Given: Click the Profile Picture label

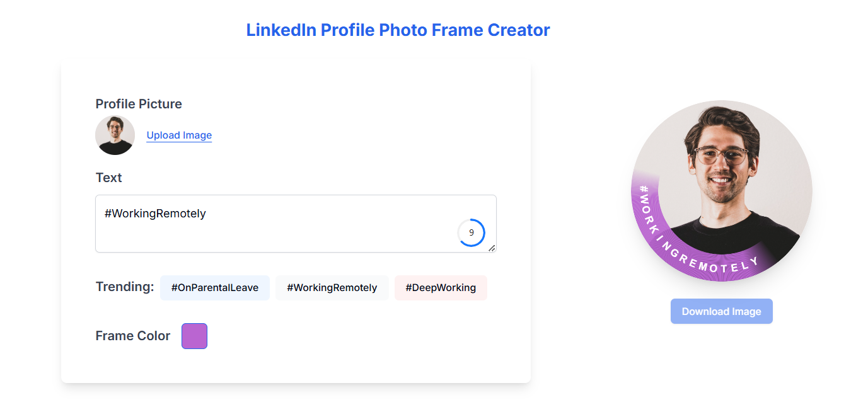Looking at the screenshot, I should [x=139, y=104].
